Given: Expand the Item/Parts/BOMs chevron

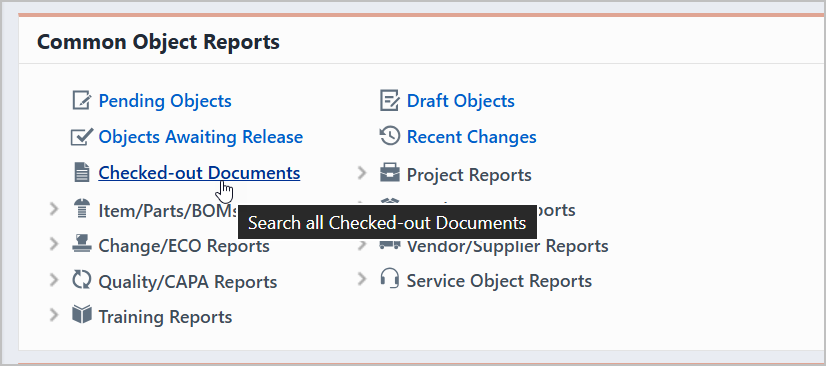Looking at the screenshot, I should [x=54, y=210].
